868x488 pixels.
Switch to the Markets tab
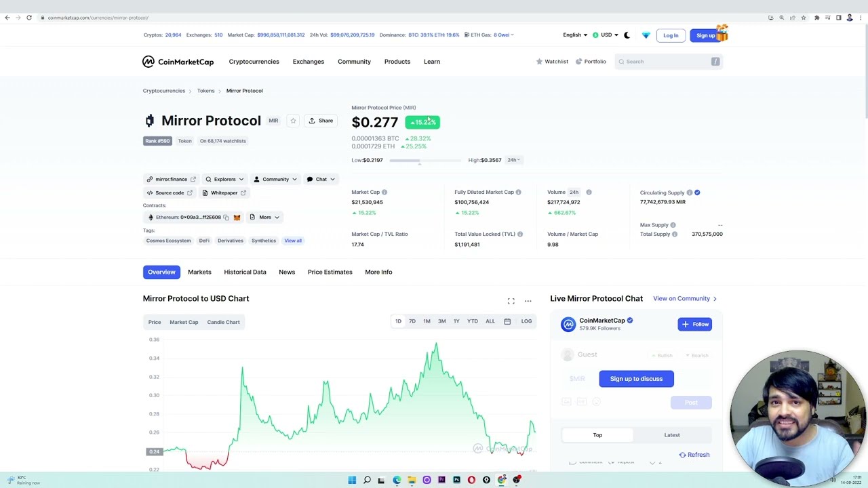[x=199, y=272]
